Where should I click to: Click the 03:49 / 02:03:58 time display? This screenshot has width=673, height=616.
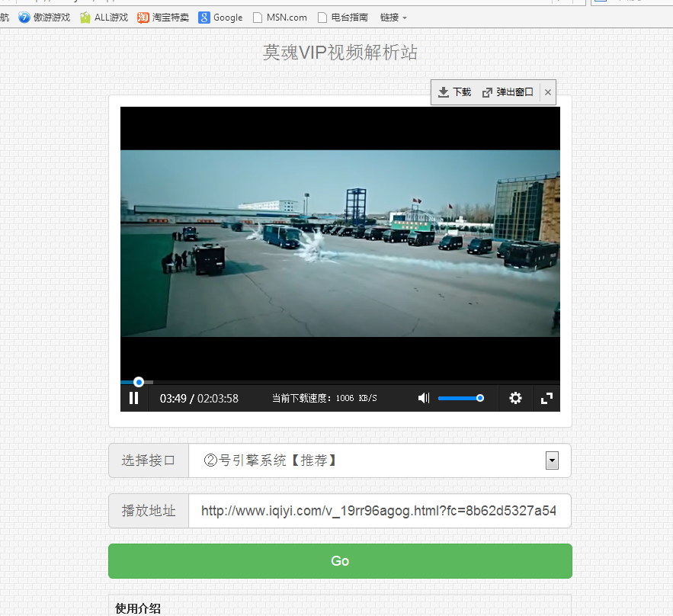199,399
